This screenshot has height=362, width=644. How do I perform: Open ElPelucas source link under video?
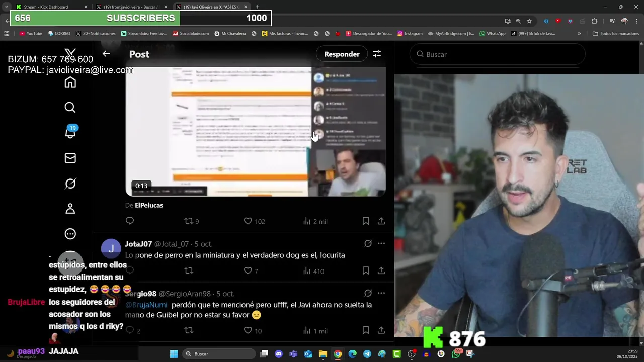pos(149,205)
